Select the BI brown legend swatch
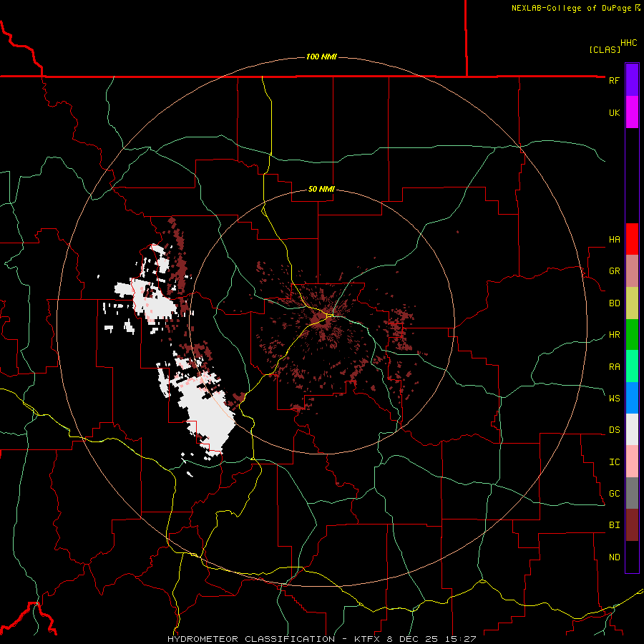The width and height of the screenshot is (644, 644). click(632, 525)
